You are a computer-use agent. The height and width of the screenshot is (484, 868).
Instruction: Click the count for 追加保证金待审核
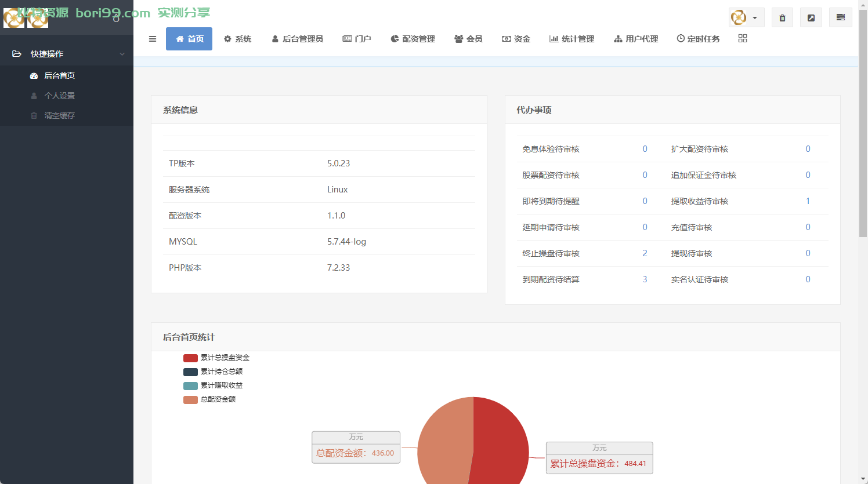point(808,175)
